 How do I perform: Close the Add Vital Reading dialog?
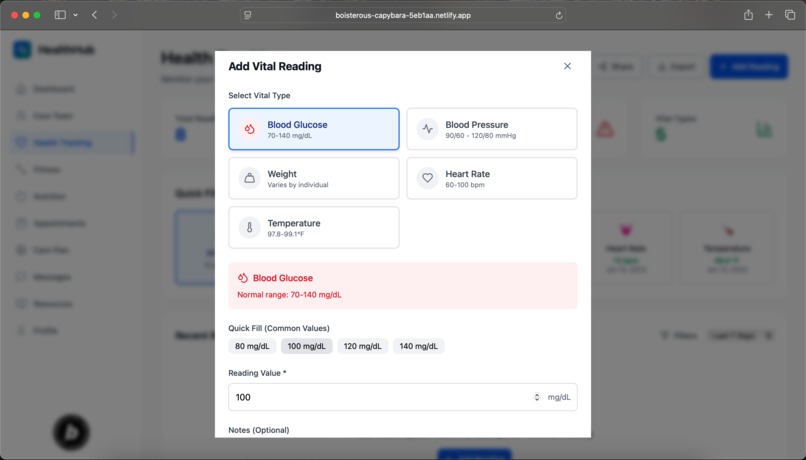tap(567, 66)
